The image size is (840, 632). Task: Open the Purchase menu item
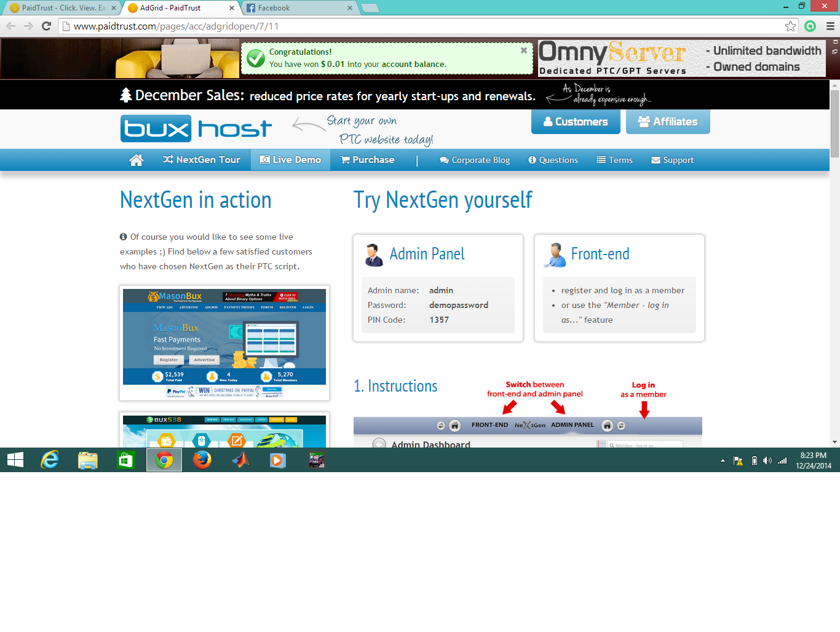[367, 160]
